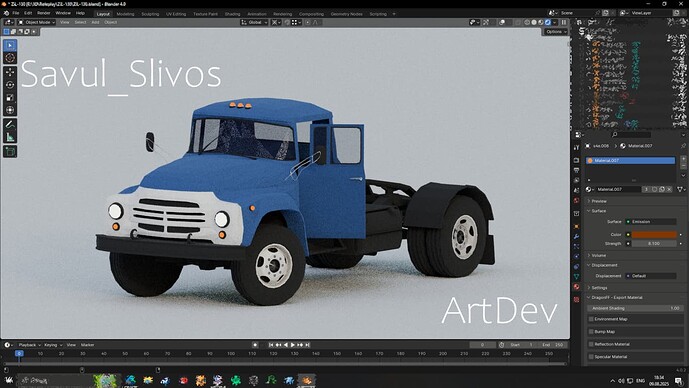689x388 pixels.
Task: Pause the viewport render preview
Action: (x=564, y=22)
